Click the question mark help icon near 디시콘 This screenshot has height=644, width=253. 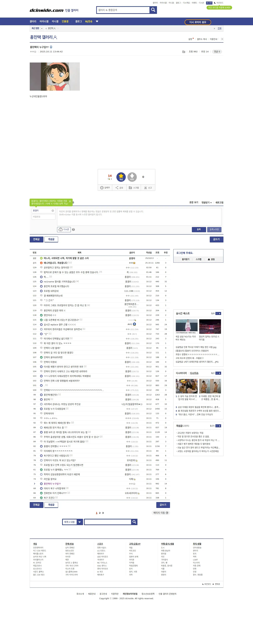[73, 230]
